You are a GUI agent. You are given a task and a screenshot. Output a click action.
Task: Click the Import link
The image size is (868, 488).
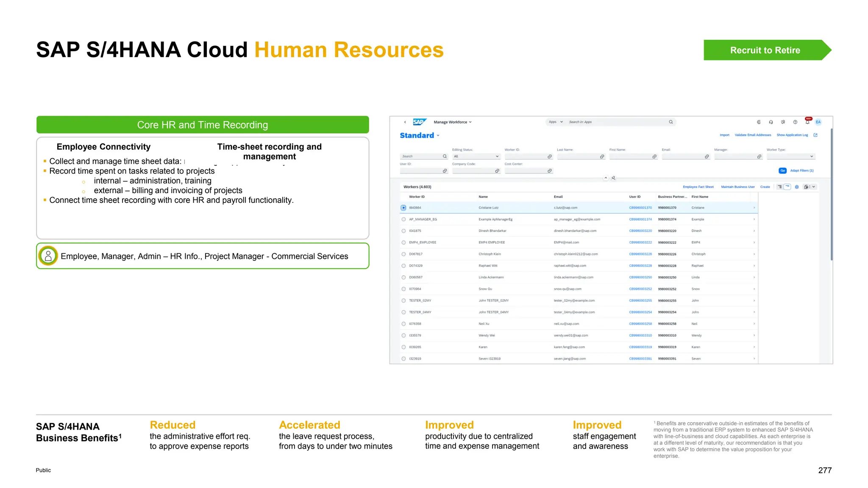[724, 135]
